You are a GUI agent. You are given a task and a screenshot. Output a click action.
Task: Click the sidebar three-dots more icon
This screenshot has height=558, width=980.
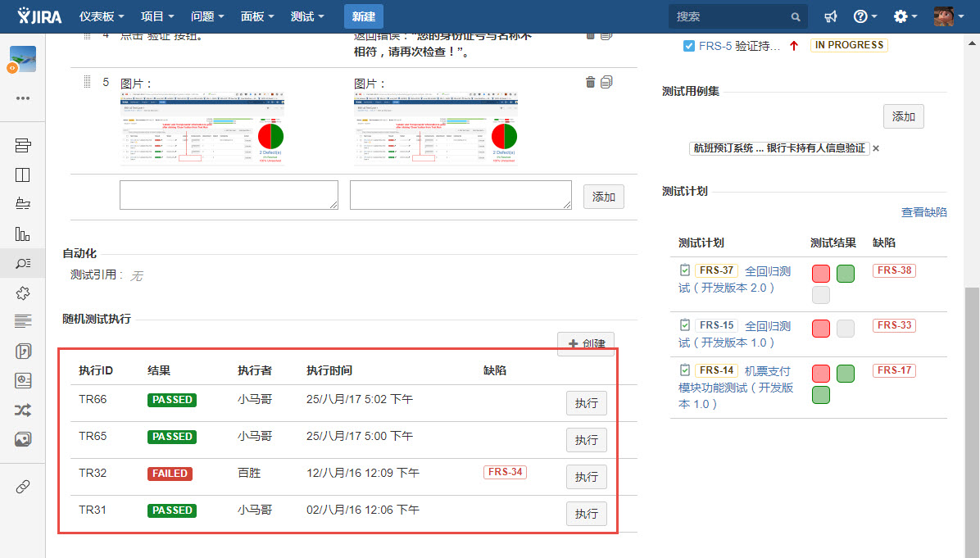22,98
